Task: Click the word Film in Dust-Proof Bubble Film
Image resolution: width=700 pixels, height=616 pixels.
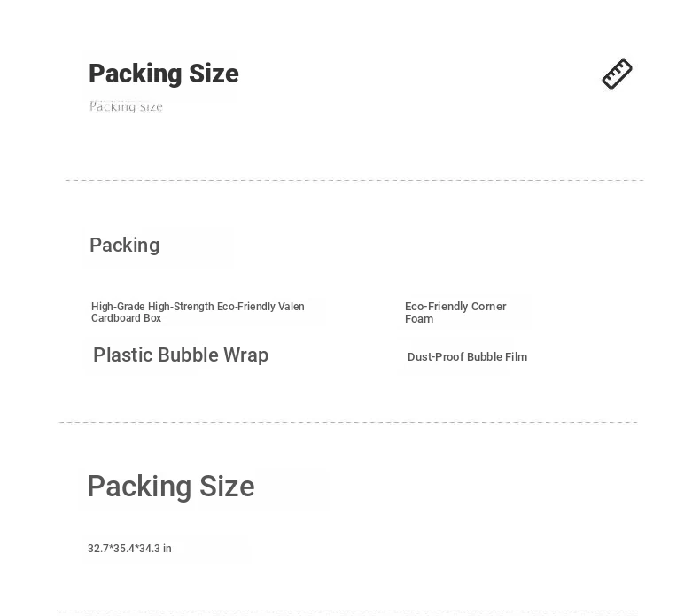Action: [516, 357]
